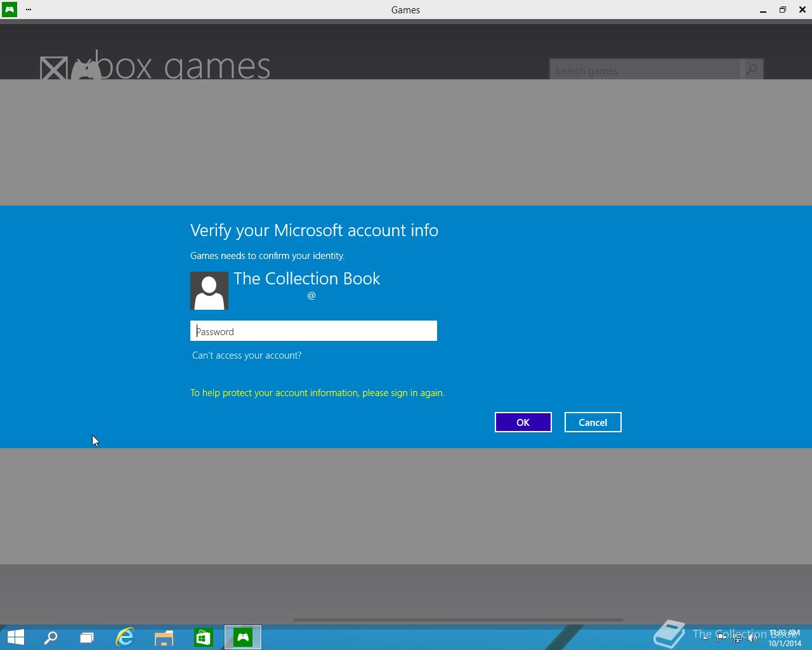Open the Windows Store taskbar icon
This screenshot has height=650, width=812.
(204, 637)
